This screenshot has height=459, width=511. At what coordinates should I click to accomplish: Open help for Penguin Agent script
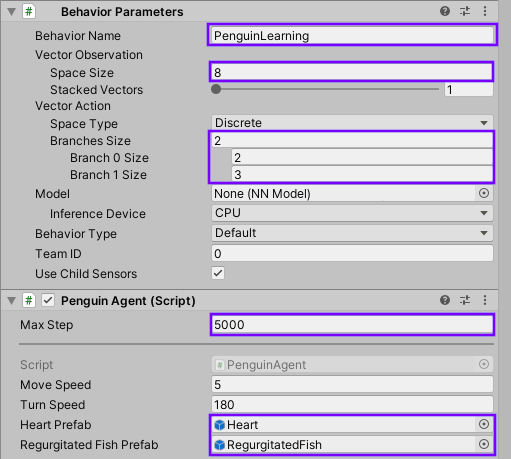point(445,300)
